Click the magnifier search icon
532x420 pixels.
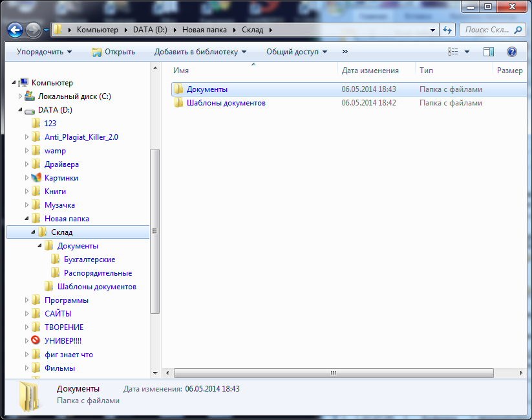[518, 30]
